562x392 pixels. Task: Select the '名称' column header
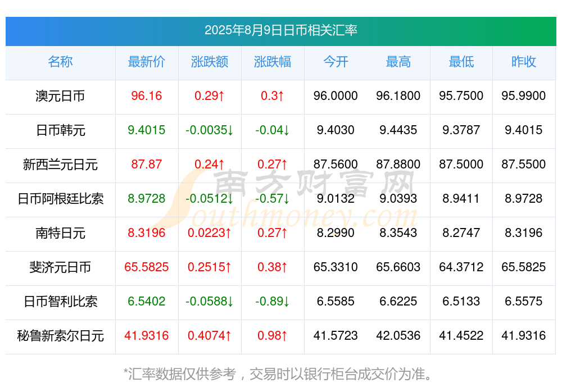click(x=60, y=62)
